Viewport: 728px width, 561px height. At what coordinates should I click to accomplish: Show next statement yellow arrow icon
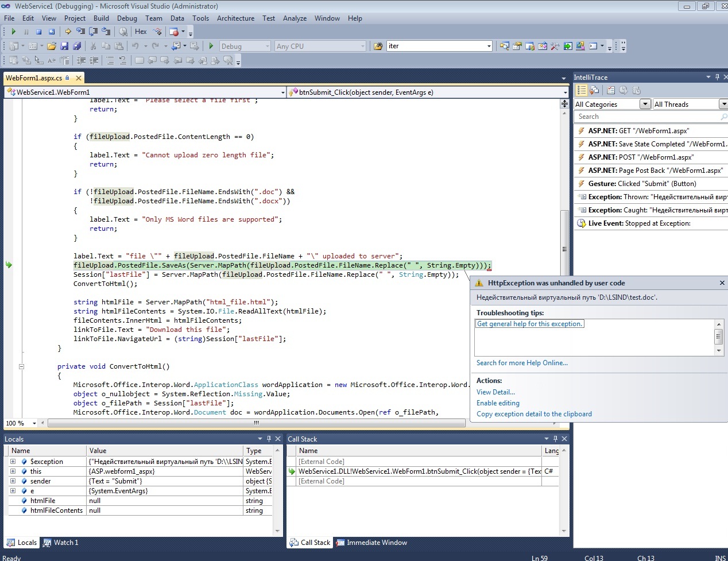[68, 32]
